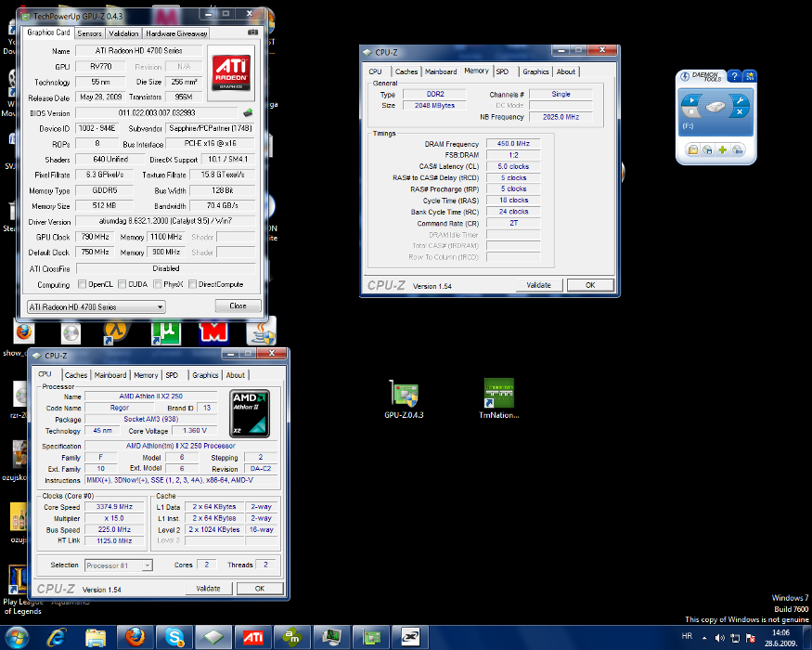Open Windows Explorer folder on taskbar

pos(96,637)
